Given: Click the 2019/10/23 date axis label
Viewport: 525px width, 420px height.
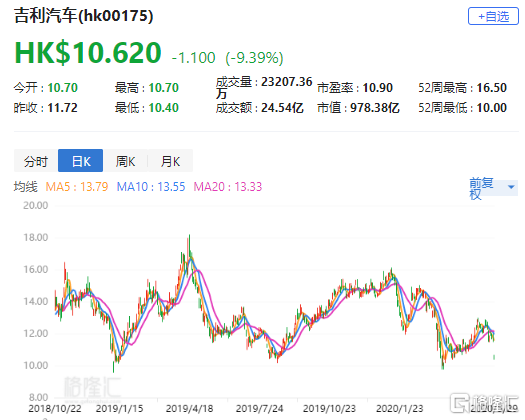Looking at the screenshot, I should pyautogui.click(x=329, y=409).
